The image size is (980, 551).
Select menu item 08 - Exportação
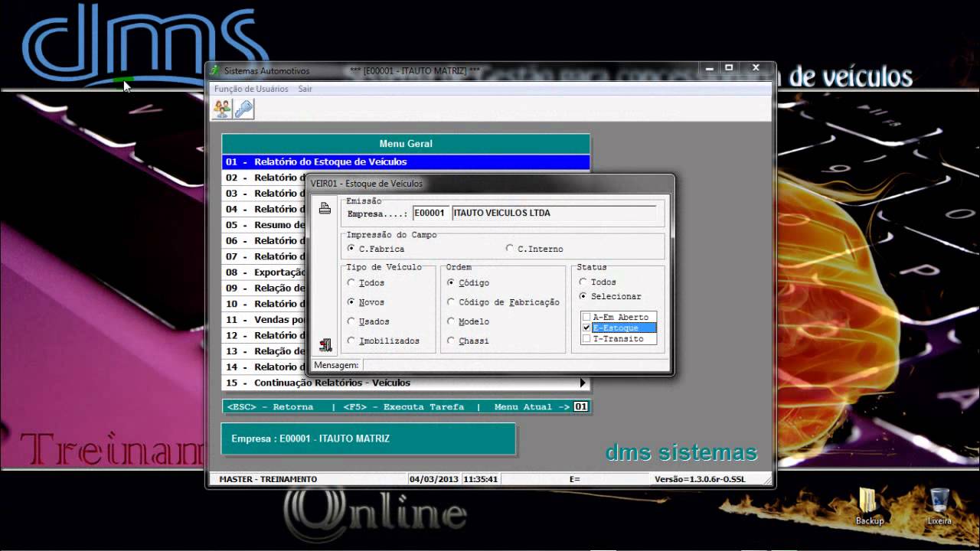click(x=264, y=272)
